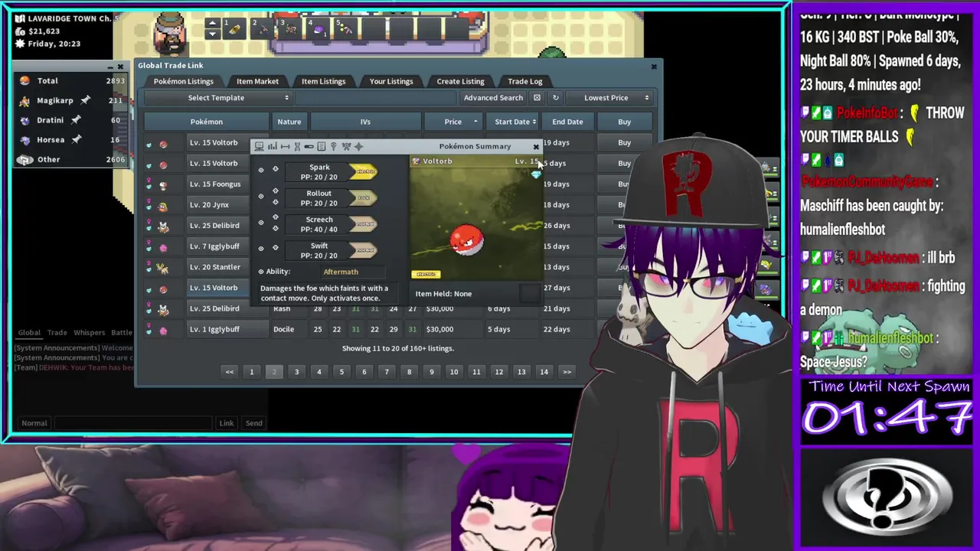980x551 pixels.
Task: Move hotbar down with the down arrow
Action: point(213,34)
